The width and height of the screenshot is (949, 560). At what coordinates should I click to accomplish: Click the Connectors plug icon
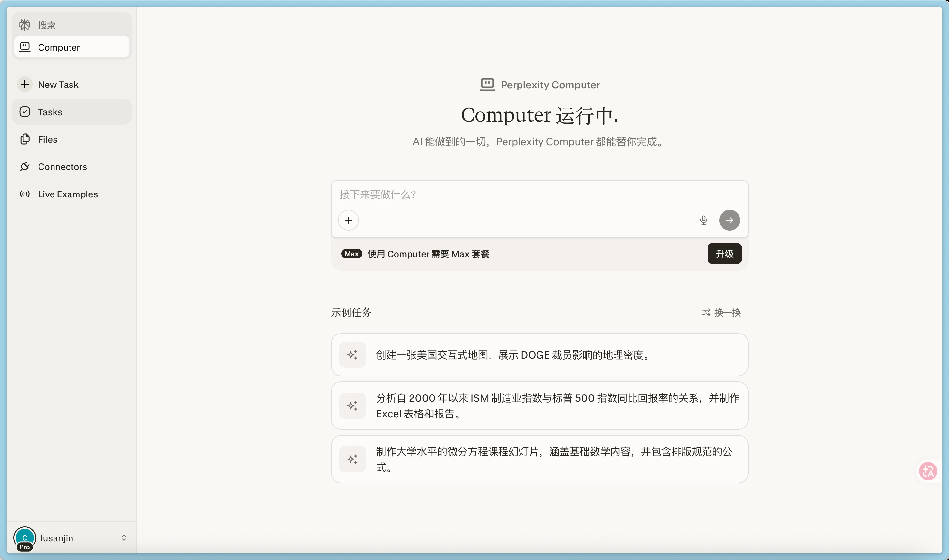pyautogui.click(x=25, y=166)
